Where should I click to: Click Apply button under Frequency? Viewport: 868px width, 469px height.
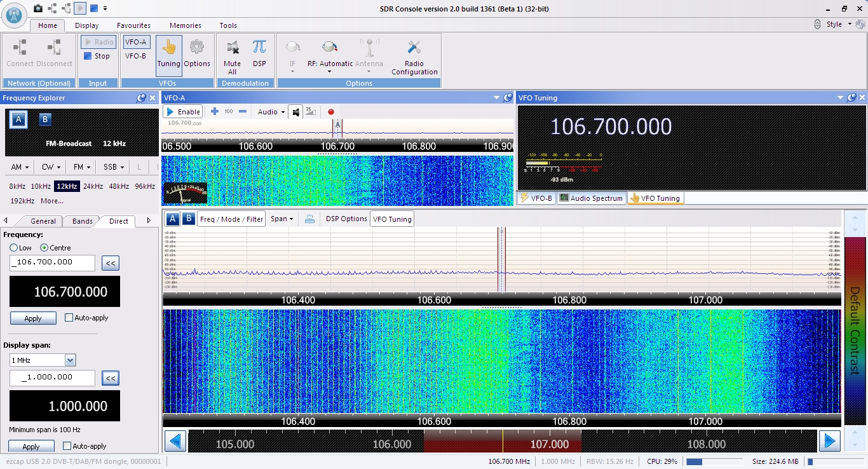point(33,318)
